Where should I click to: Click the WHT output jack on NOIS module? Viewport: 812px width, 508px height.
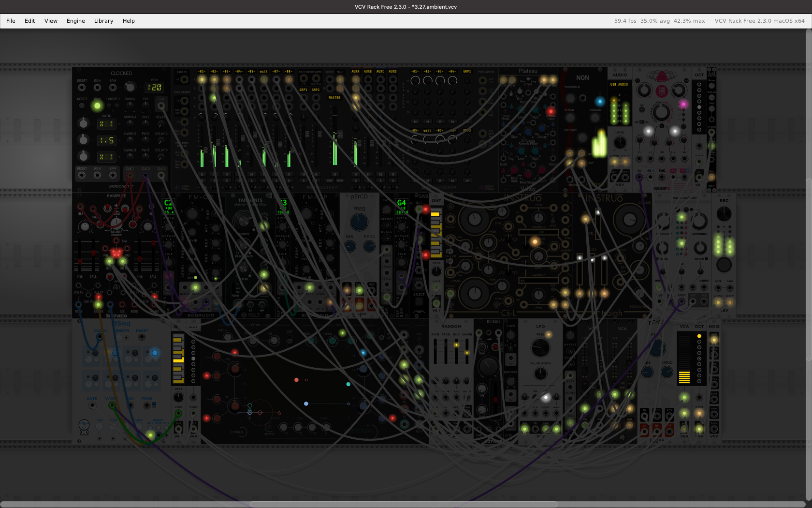tap(714, 340)
